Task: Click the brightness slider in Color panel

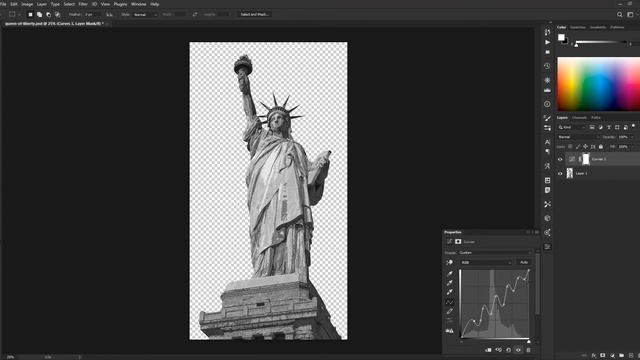Action: click(x=600, y=42)
